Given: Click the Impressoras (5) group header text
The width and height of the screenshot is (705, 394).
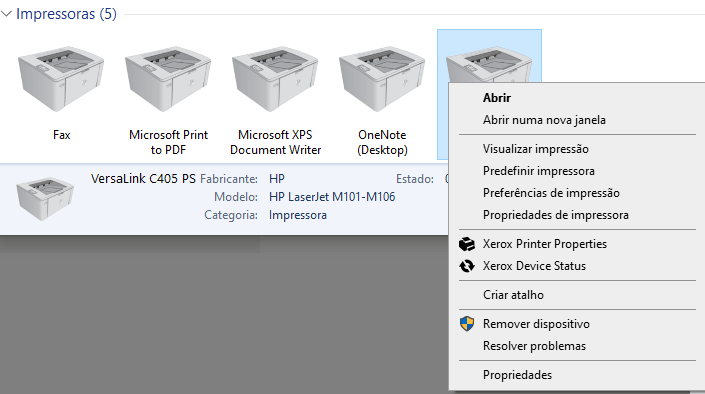Looking at the screenshot, I should click(66, 14).
